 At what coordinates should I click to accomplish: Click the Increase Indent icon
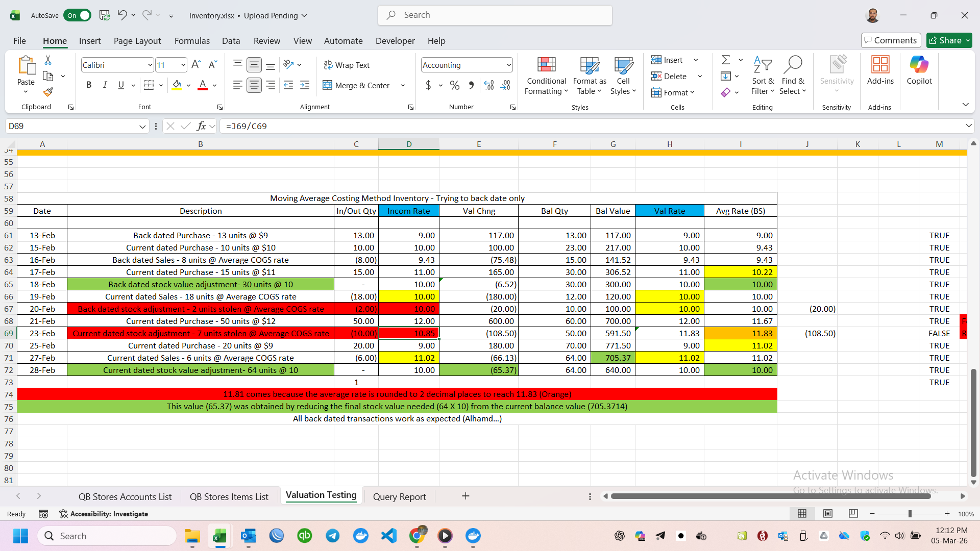[x=305, y=85]
